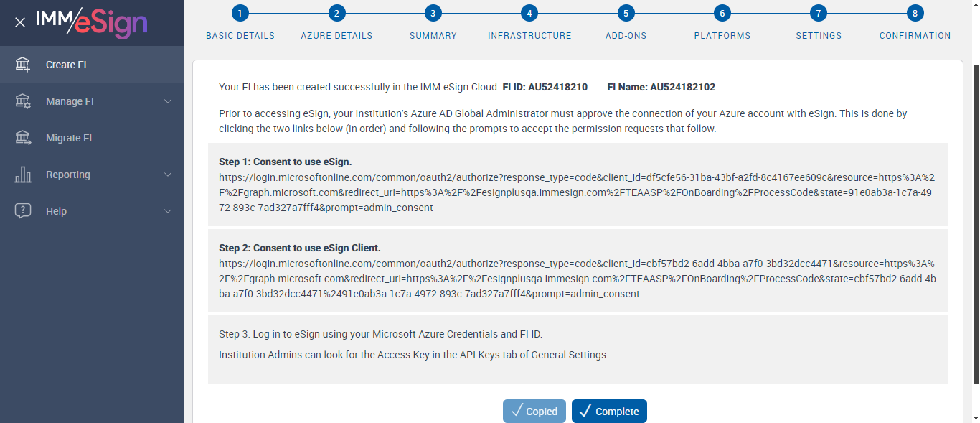Go to step 8 circle, Confirmation
This screenshot has height=423, width=980.
pos(915,13)
